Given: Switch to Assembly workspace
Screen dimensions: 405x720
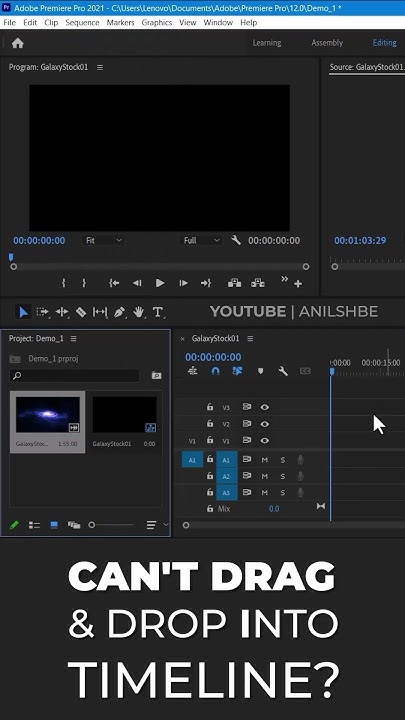Looking at the screenshot, I should tap(327, 43).
